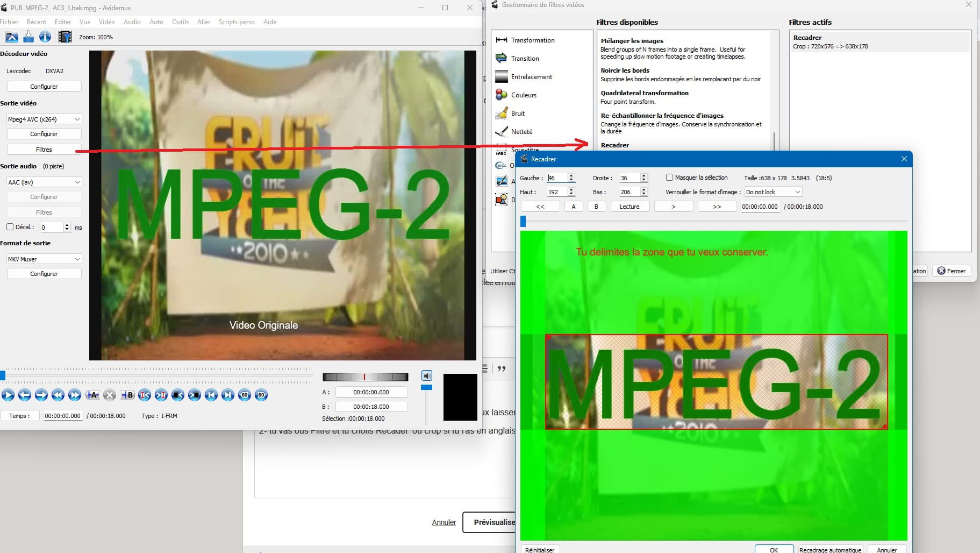Click the Lecture button in Recadrer dialog

point(630,207)
